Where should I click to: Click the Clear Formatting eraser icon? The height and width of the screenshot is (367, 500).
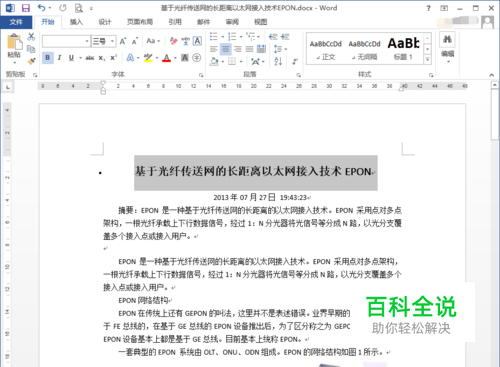pos(173,41)
